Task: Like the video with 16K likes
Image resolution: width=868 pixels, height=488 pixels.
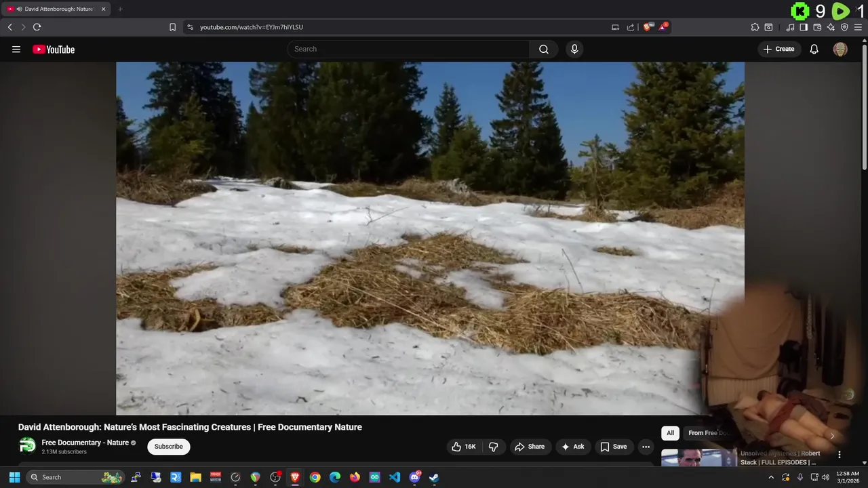Action: 465,447
